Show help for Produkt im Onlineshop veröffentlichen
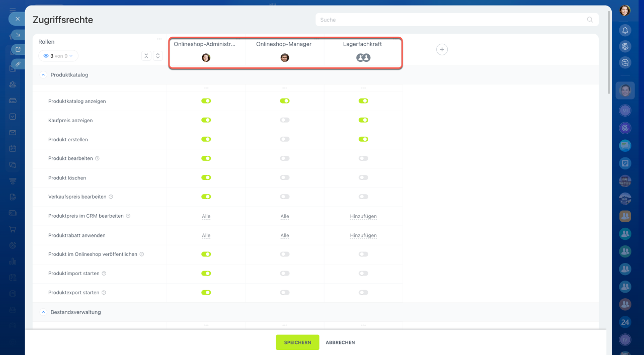This screenshot has height=355, width=644. (x=142, y=254)
